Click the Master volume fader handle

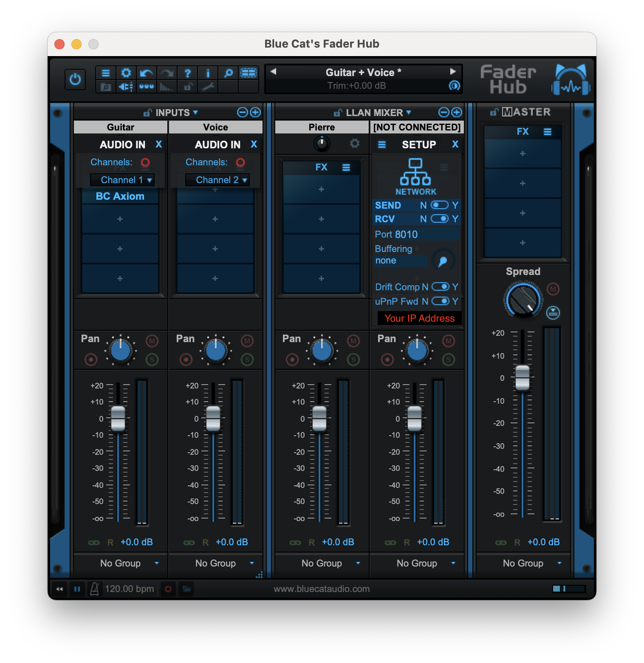(x=523, y=378)
